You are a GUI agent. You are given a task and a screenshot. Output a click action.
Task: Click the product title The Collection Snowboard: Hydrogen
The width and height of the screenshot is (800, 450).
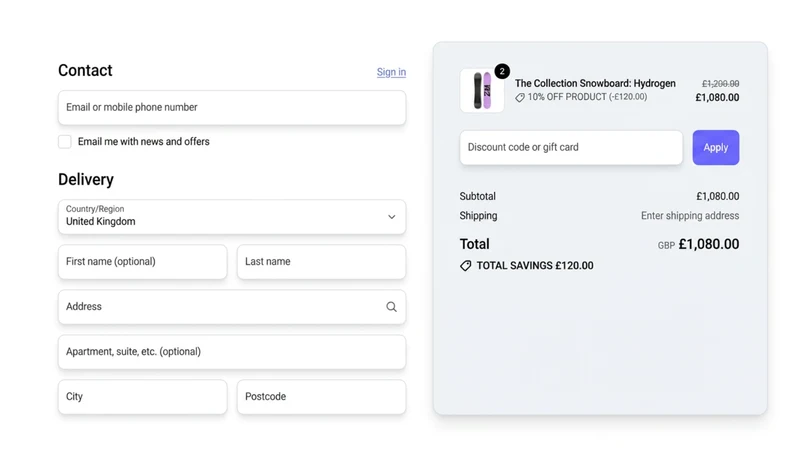point(595,83)
